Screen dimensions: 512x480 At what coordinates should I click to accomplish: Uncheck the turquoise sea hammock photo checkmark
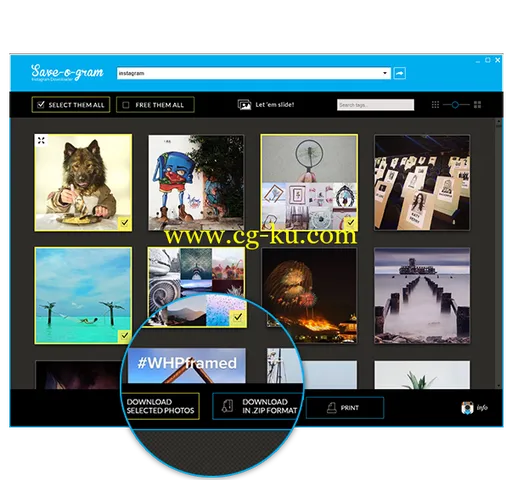pyautogui.click(x=124, y=335)
